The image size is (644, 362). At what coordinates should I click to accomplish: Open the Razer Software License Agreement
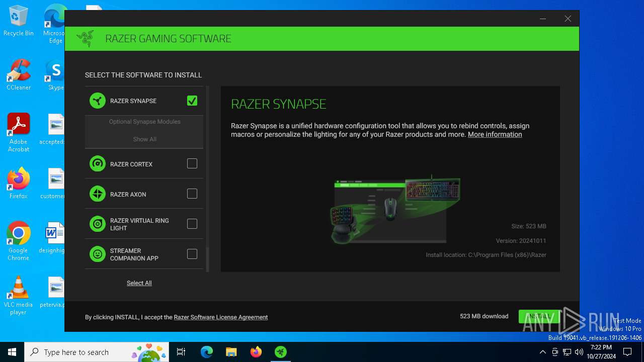pos(221,317)
